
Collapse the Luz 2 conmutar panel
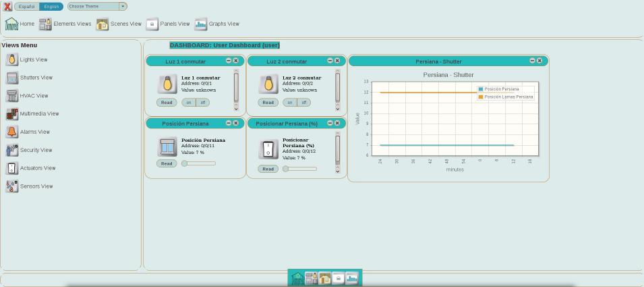point(330,61)
